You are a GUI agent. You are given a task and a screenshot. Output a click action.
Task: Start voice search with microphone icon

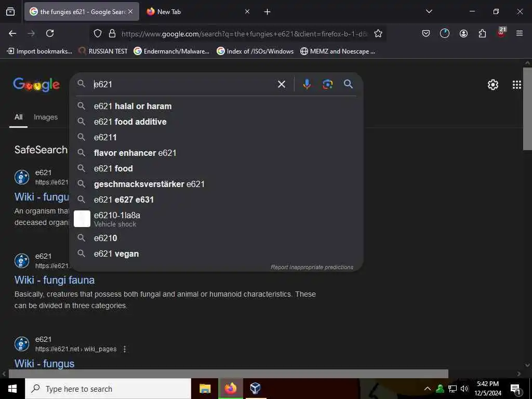(x=307, y=84)
